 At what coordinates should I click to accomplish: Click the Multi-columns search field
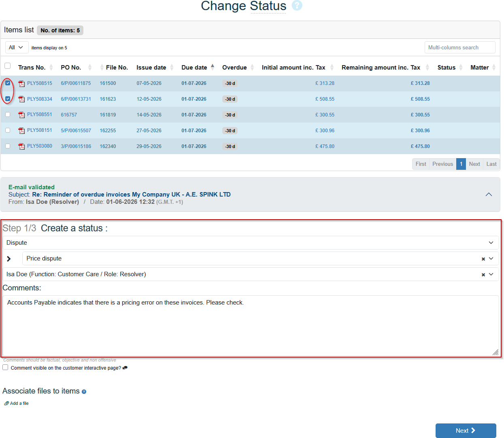pos(460,47)
